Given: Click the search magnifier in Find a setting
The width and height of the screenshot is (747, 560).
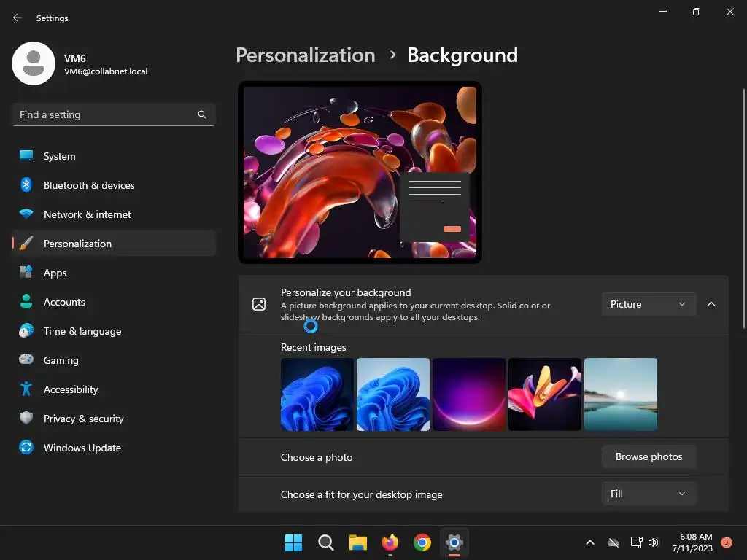Looking at the screenshot, I should pyautogui.click(x=202, y=114).
